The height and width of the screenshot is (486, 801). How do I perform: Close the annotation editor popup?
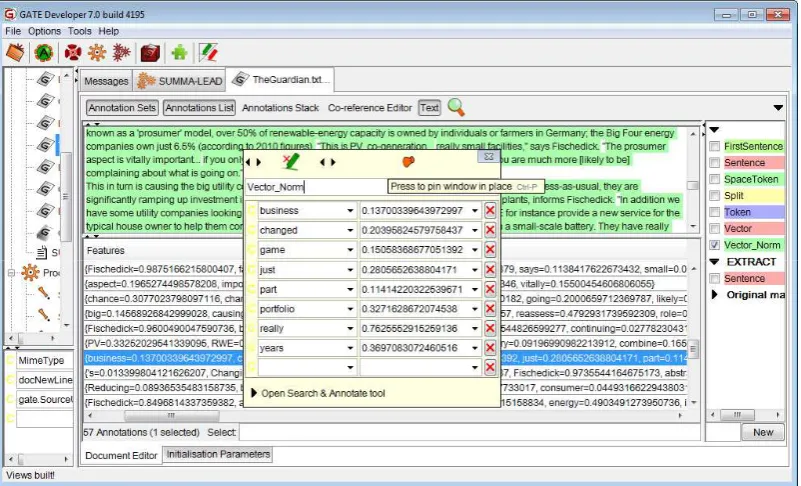pos(488,156)
